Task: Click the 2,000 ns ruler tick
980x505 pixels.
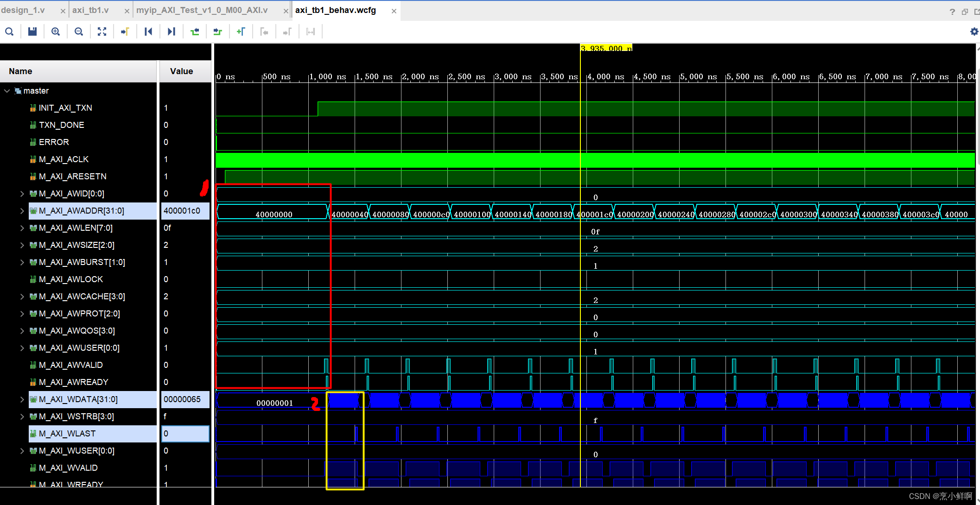Action: pyautogui.click(x=420, y=77)
